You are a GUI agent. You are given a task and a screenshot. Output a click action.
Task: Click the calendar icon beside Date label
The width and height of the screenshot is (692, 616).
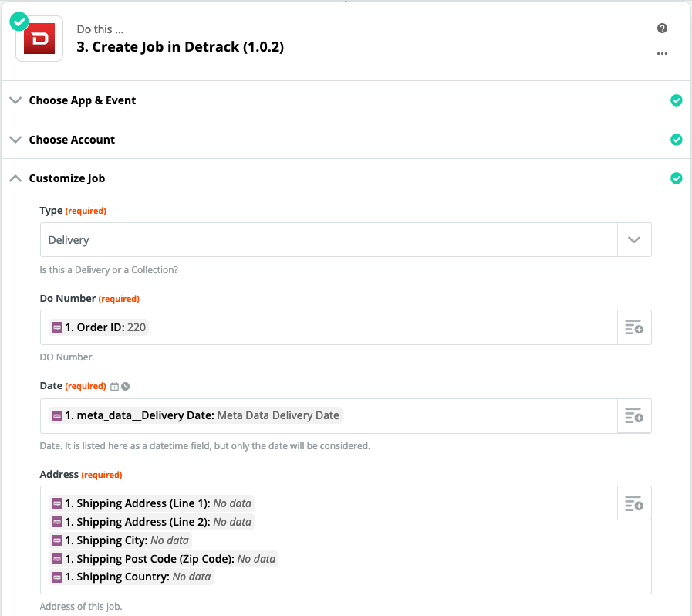(114, 387)
